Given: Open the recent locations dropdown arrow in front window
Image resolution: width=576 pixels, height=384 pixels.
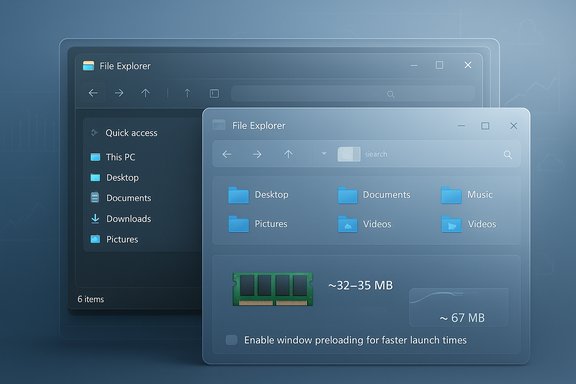Looking at the screenshot, I should (324, 153).
